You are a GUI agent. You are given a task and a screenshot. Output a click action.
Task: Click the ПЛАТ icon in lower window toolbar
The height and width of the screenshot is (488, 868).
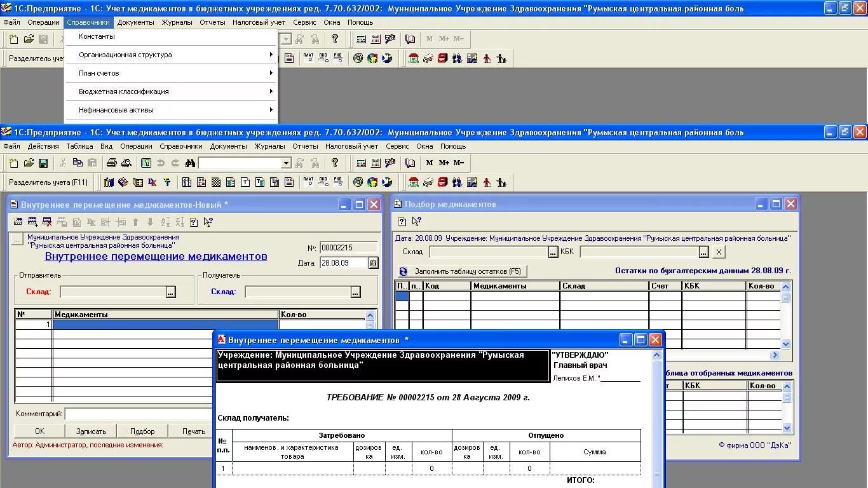pos(309,182)
